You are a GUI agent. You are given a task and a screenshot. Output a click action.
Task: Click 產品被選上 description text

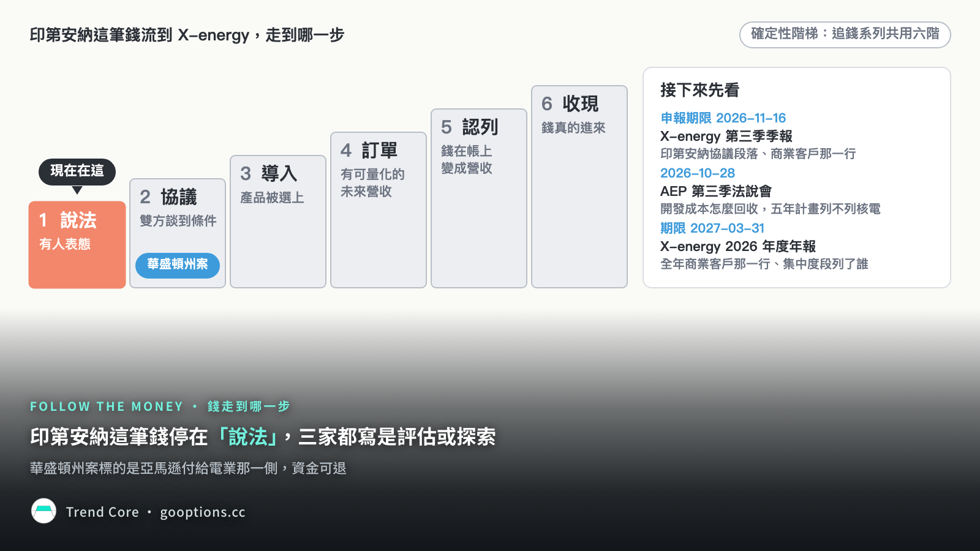(272, 198)
